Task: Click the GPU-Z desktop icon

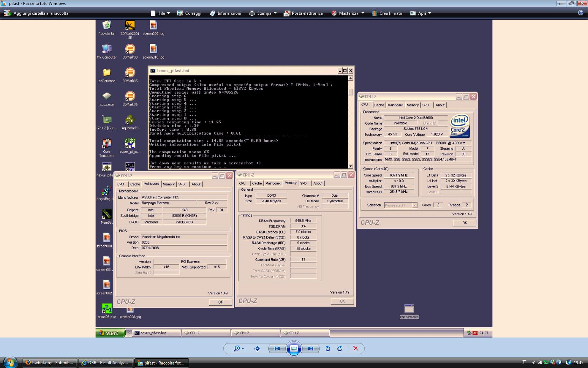Action: click(107, 123)
